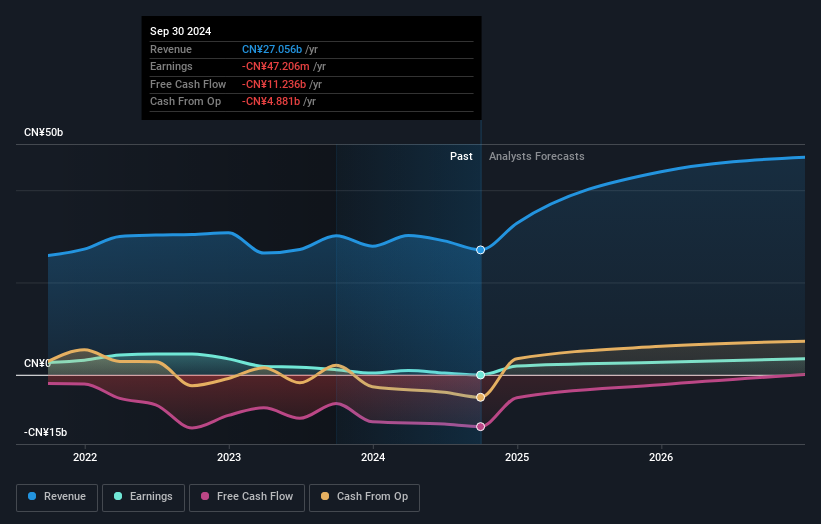Click the pink Free Cash Flow legend dot
821x524 pixels.
pos(205,496)
